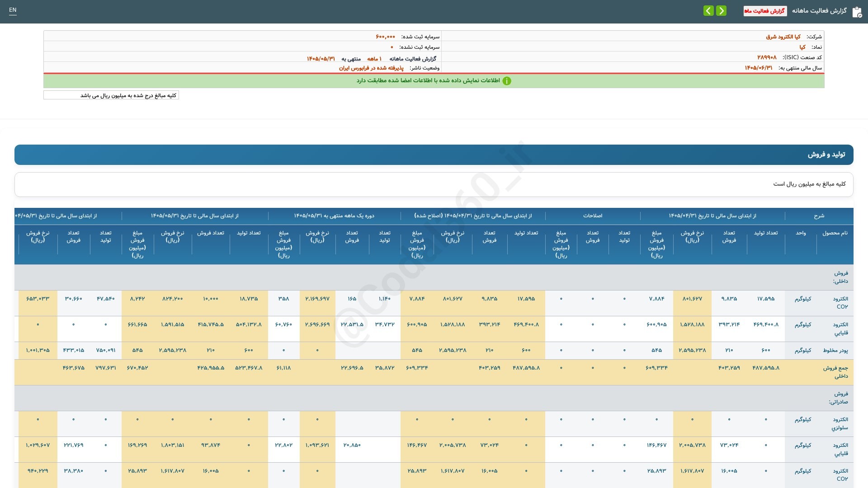
Task: Click the 'تولید و فروش' section header
Action: [434, 155]
